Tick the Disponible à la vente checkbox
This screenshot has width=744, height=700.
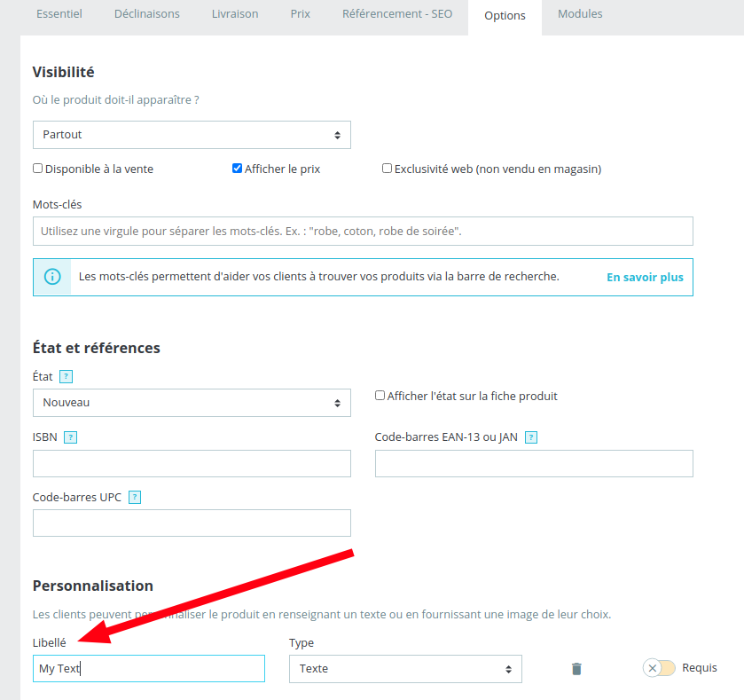coord(38,168)
